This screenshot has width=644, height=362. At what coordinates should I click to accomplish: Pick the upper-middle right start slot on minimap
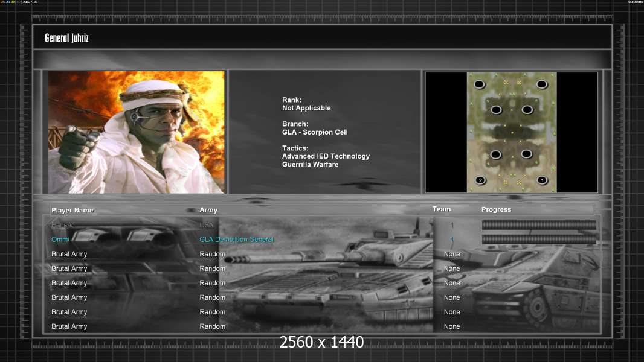(x=527, y=110)
